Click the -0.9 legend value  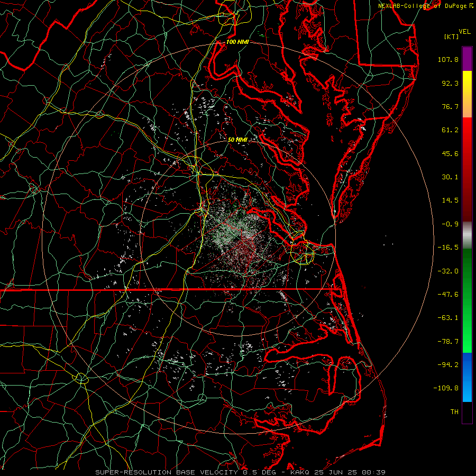click(450, 224)
